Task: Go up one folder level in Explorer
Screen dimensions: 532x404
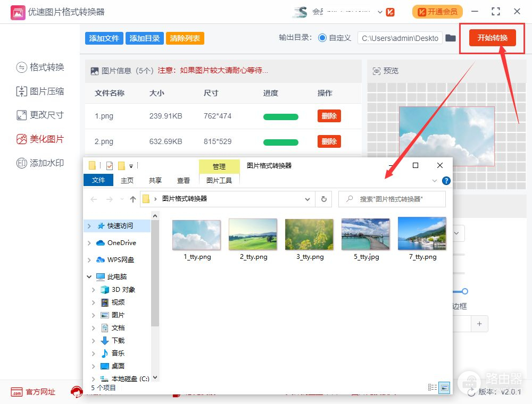Action: click(x=133, y=199)
